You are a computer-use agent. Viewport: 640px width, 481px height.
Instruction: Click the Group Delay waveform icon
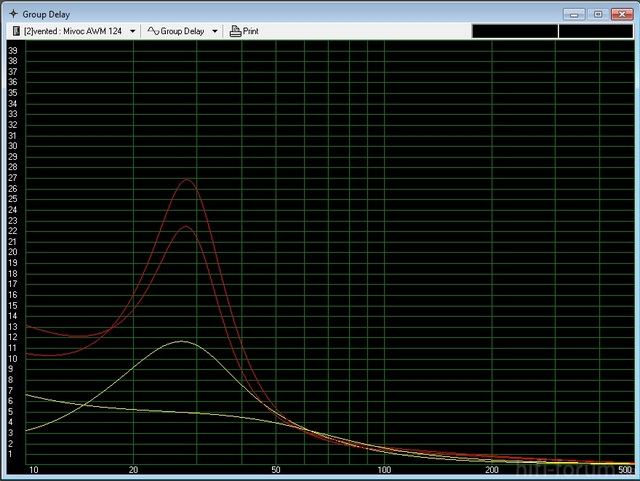[x=153, y=31]
